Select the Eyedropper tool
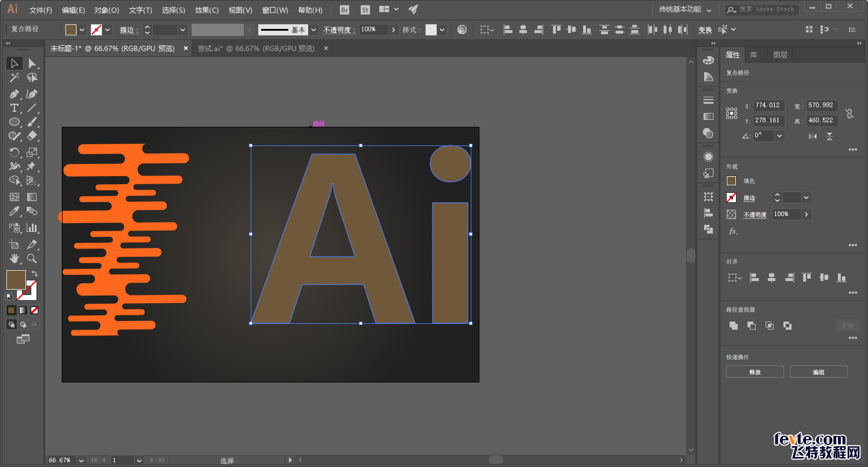The height and width of the screenshot is (467, 868). coord(14,211)
